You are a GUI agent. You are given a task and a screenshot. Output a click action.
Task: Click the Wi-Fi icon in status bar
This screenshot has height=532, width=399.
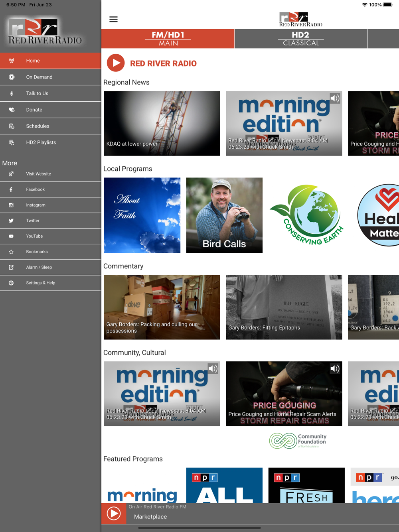pos(365,5)
